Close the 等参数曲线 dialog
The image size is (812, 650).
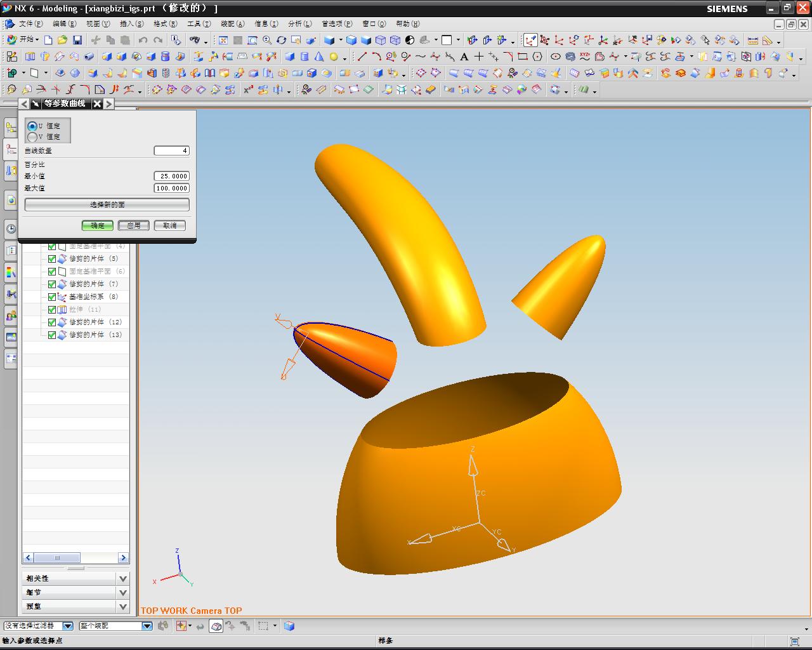[97, 103]
